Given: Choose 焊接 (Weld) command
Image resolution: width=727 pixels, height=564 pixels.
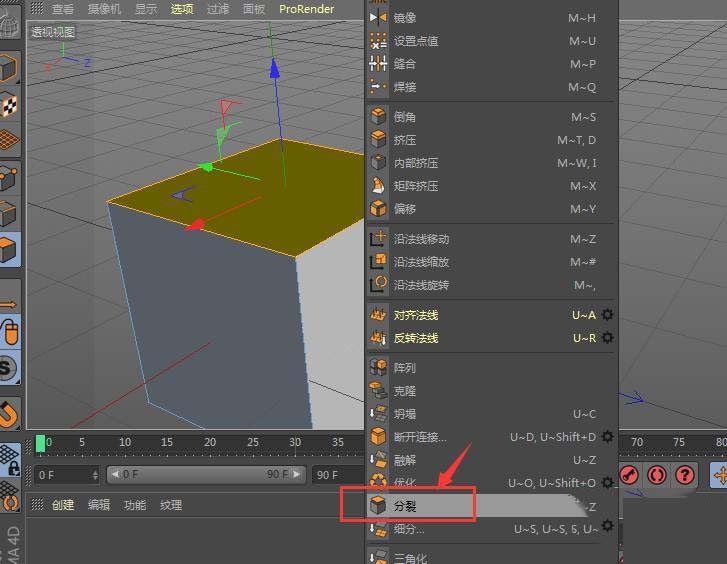Looking at the screenshot, I should [x=491, y=87].
